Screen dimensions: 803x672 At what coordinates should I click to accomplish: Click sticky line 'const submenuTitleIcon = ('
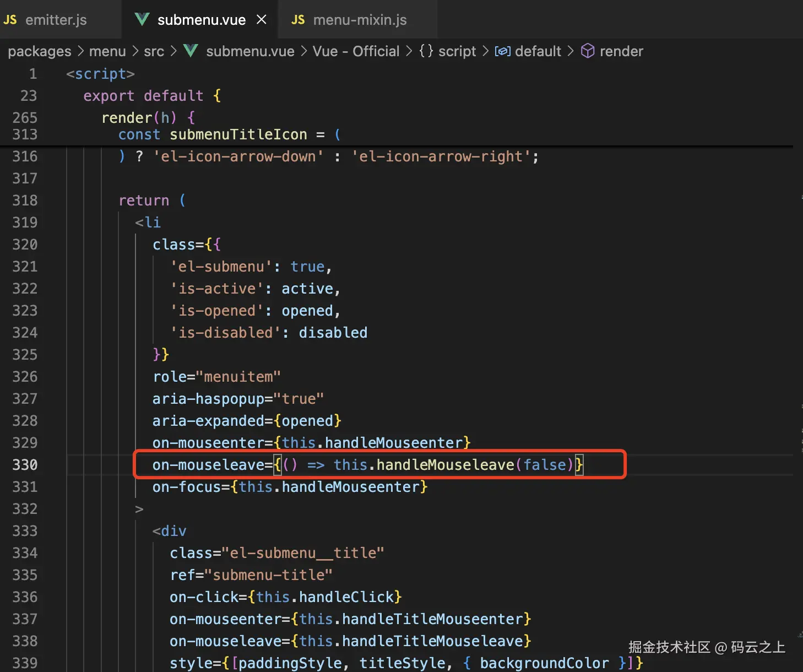(x=229, y=134)
